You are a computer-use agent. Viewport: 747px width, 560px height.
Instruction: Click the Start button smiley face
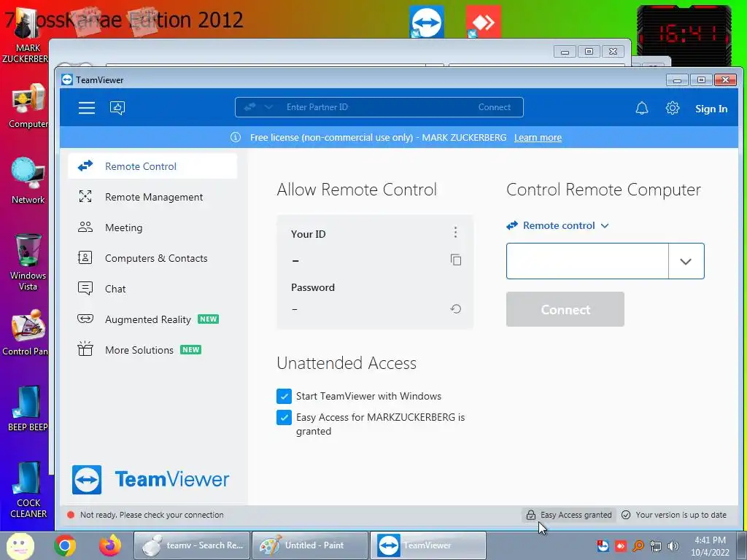pyautogui.click(x=20, y=545)
